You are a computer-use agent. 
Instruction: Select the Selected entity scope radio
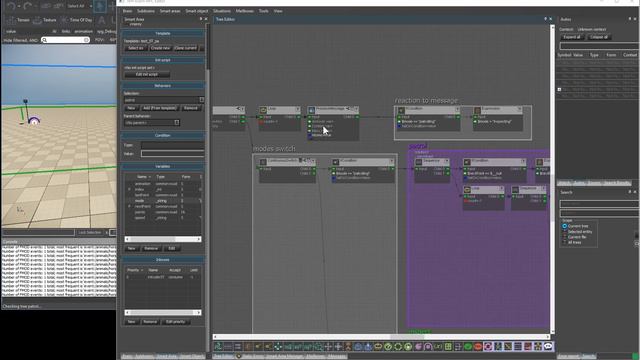pos(564,231)
